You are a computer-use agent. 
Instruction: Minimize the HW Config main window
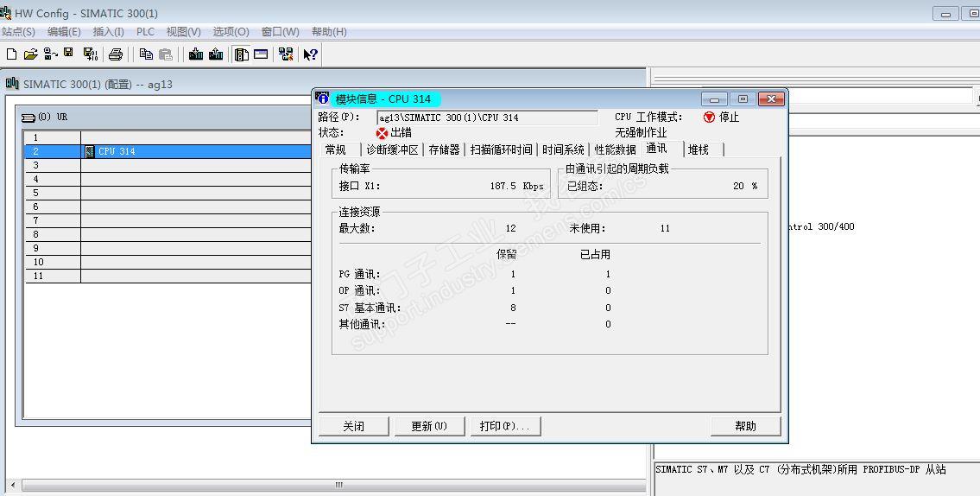click(945, 13)
